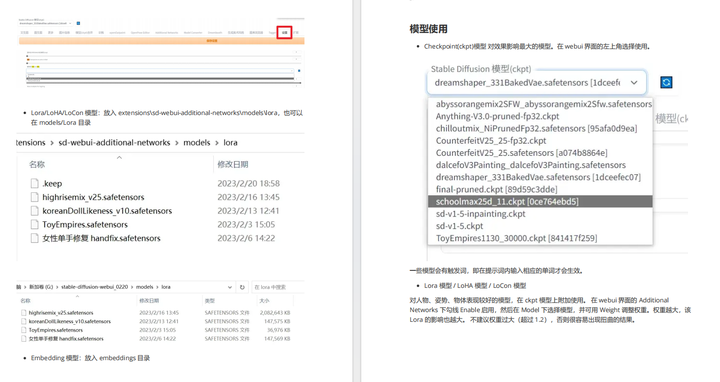
Task: Click date 2023/2/20 18:58
Action: point(248,184)
